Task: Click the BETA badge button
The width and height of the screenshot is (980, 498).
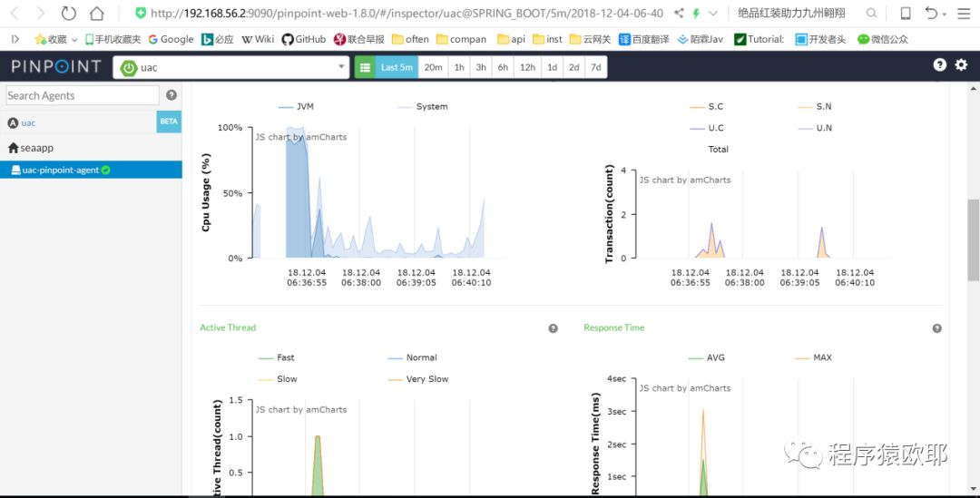Action: click(x=169, y=122)
